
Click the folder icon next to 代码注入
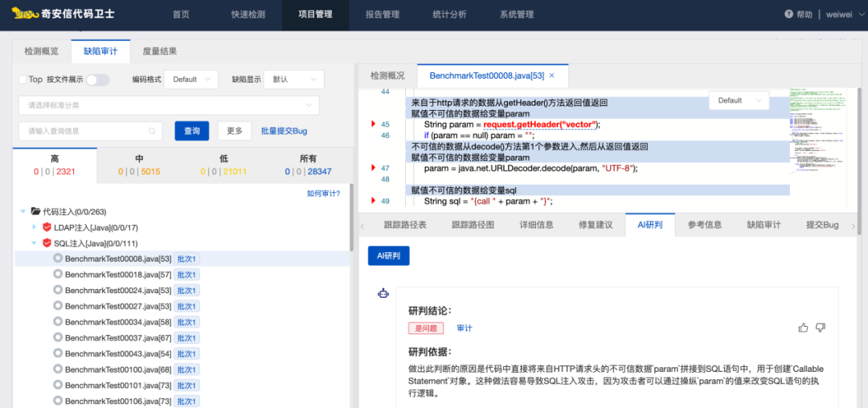(x=35, y=211)
